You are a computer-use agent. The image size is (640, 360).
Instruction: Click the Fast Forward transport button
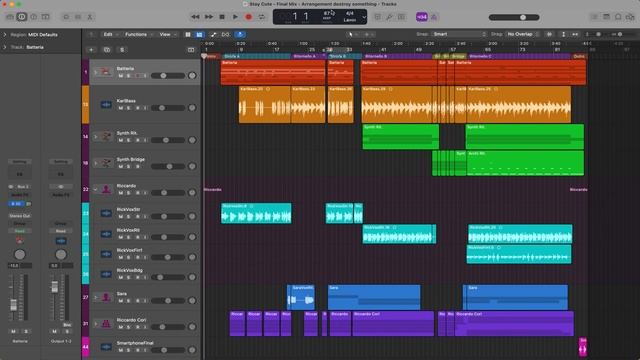(x=209, y=17)
